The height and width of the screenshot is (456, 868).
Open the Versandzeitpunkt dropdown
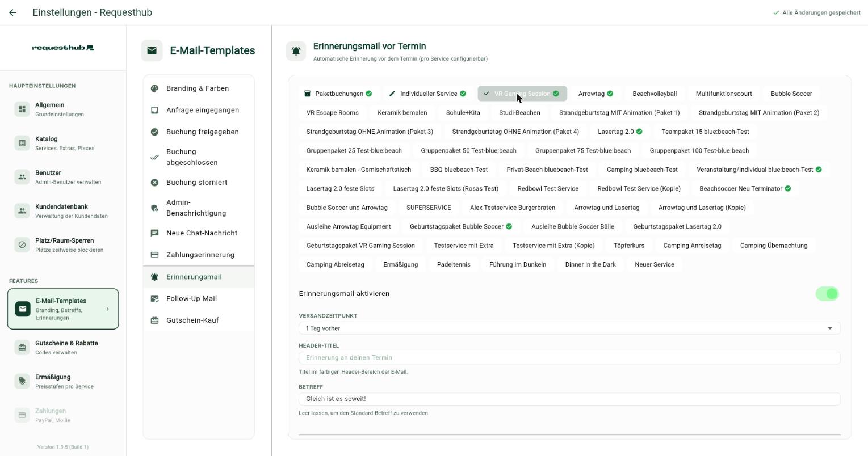pyautogui.click(x=569, y=328)
